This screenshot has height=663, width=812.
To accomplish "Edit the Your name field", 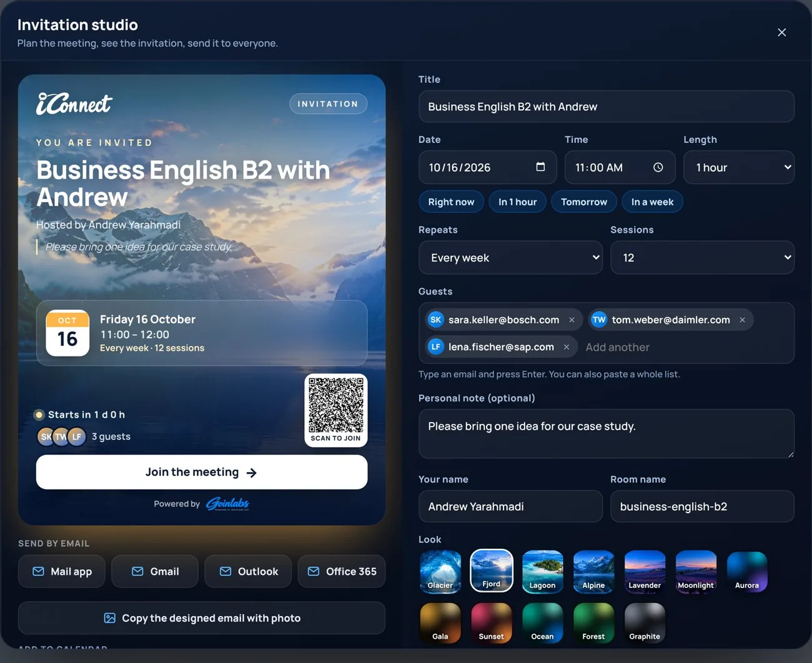I will pos(510,506).
